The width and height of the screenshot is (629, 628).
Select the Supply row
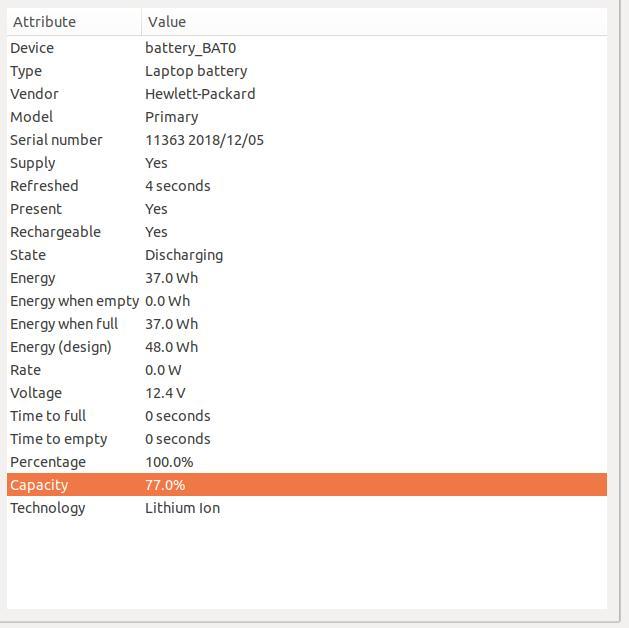click(307, 163)
